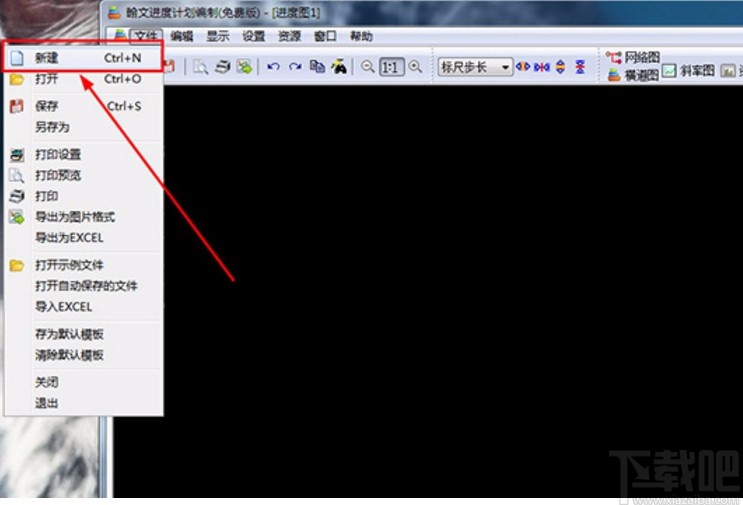743x505 pixels.
Task: Open the 文件 menu
Action: point(146,36)
